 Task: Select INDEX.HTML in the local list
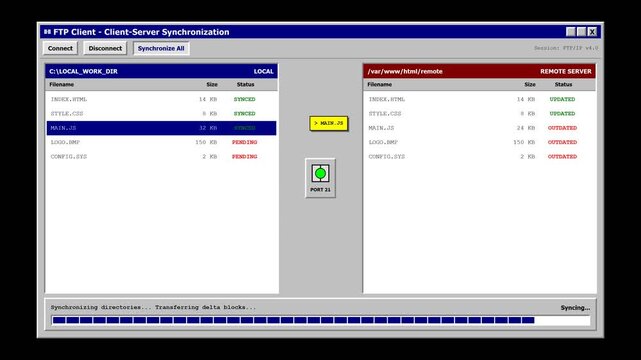(161, 99)
